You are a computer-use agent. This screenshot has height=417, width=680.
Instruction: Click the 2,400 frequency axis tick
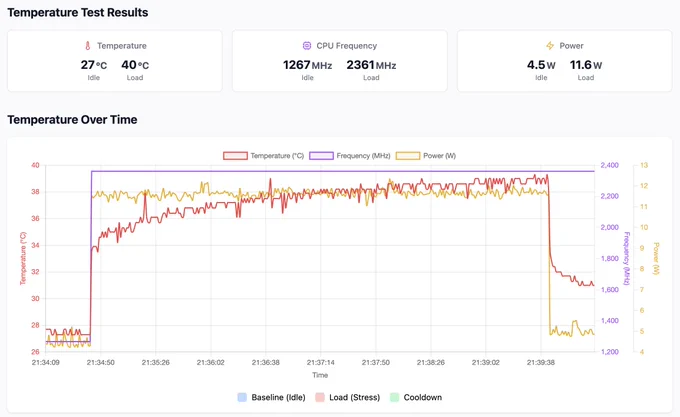pyautogui.click(x=609, y=165)
